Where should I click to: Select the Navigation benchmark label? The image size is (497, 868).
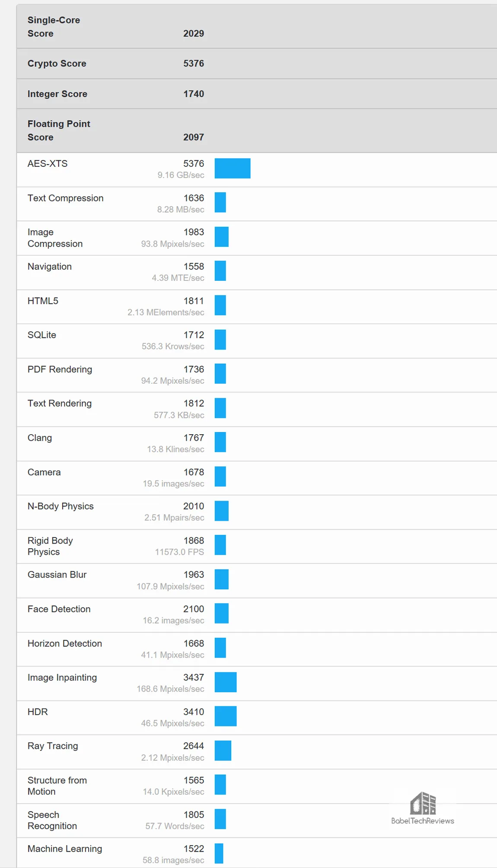[50, 267]
